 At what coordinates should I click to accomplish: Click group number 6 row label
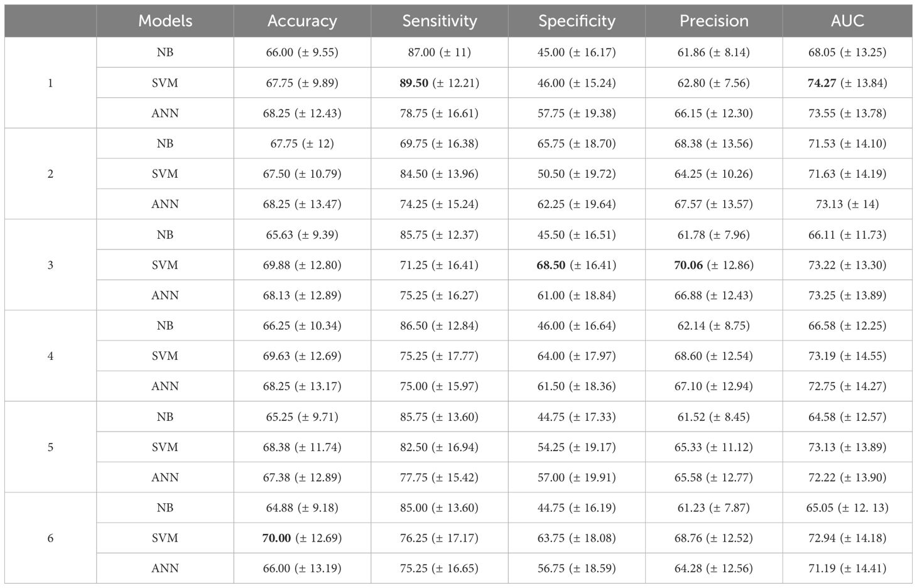pyautogui.click(x=50, y=538)
